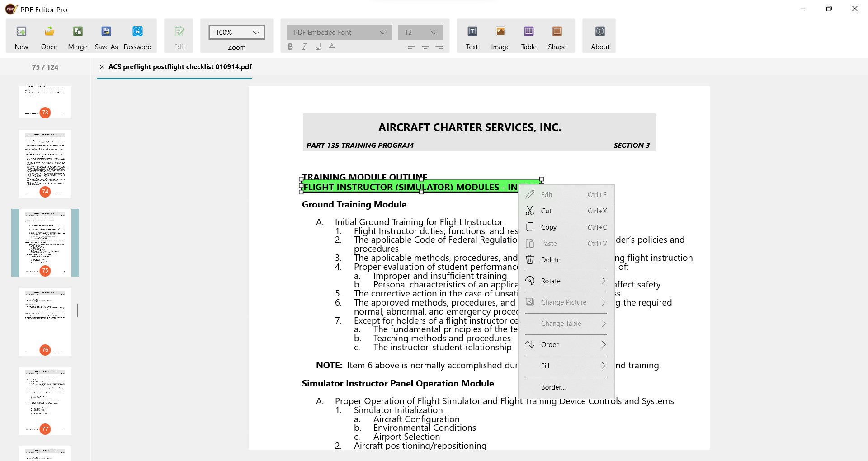The height and width of the screenshot is (461, 868).
Task: Open page 76 thumbnail
Action: point(45,322)
